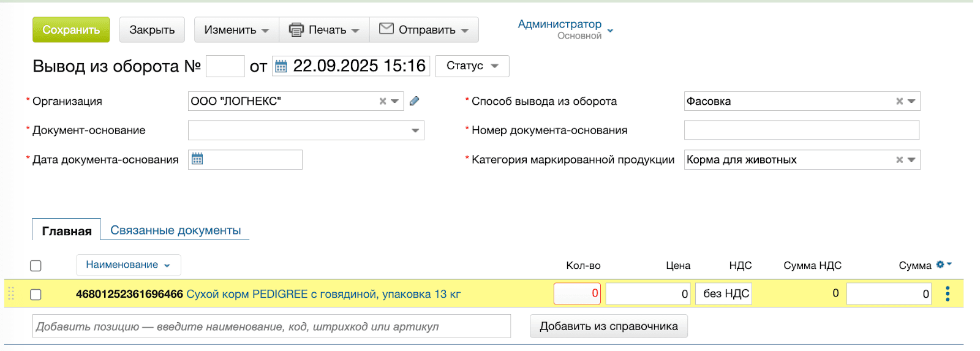Image resolution: width=980 pixels, height=351 pixels.
Task: Toggle the select-all checkbox in table header
Action: pyautogui.click(x=36, y=265)
